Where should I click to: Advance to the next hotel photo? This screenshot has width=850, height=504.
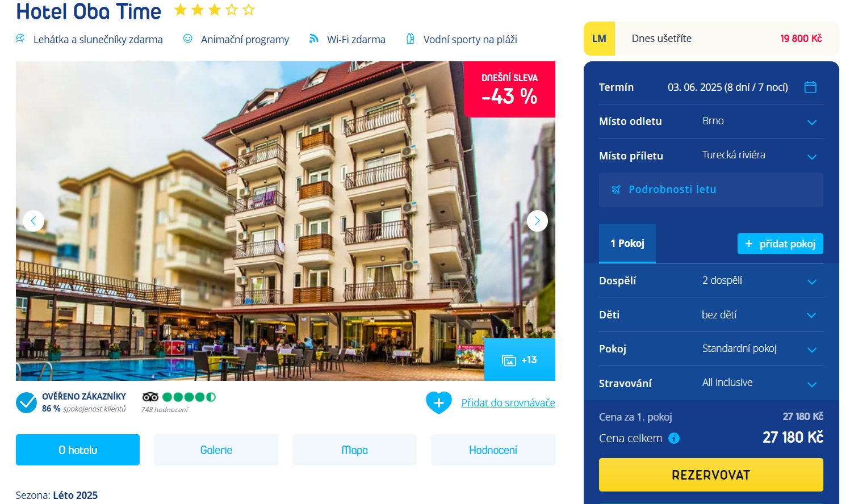(537, 221)
